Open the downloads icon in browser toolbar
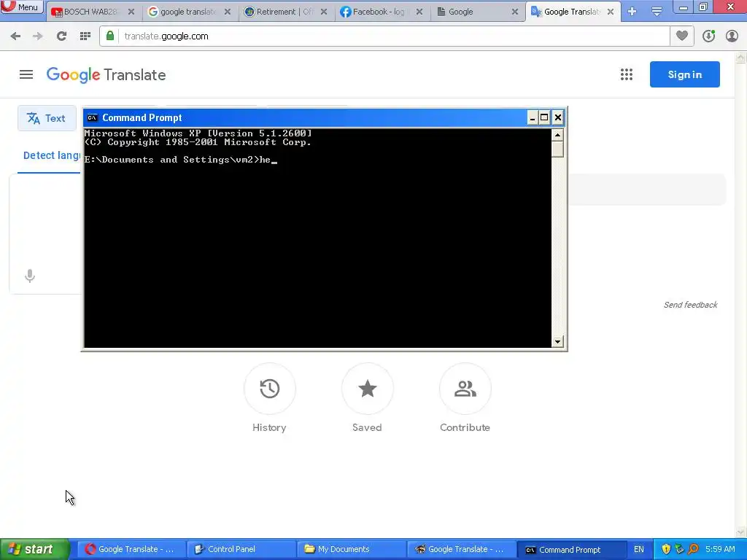Viewport: 747px width, 560px height. (x=708, y=36)
